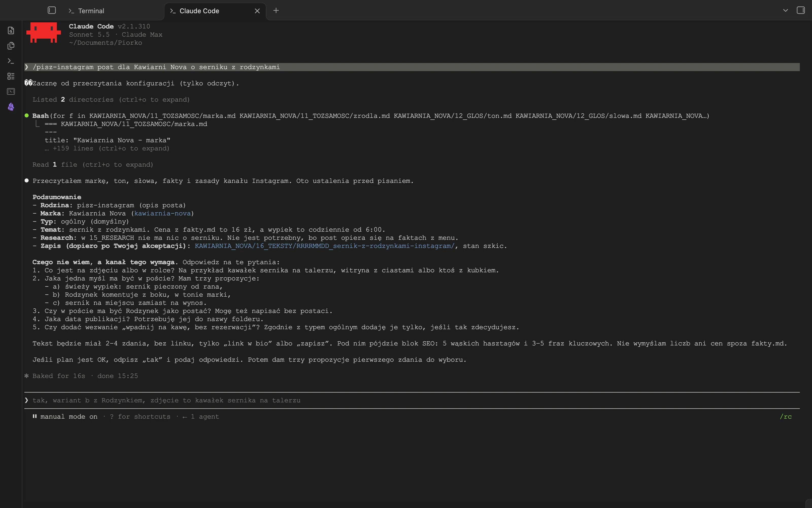
Task: Click the Bash command output line
Action: point(370,116)
